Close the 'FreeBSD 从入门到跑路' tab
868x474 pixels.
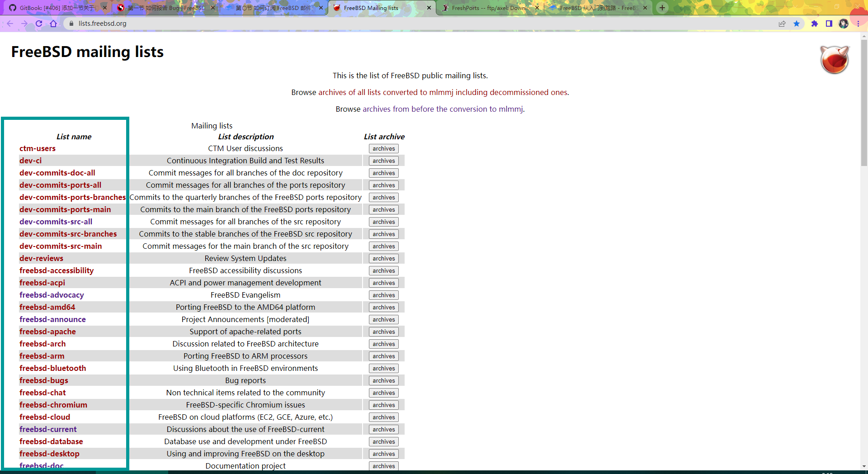(x=645, y=8)
